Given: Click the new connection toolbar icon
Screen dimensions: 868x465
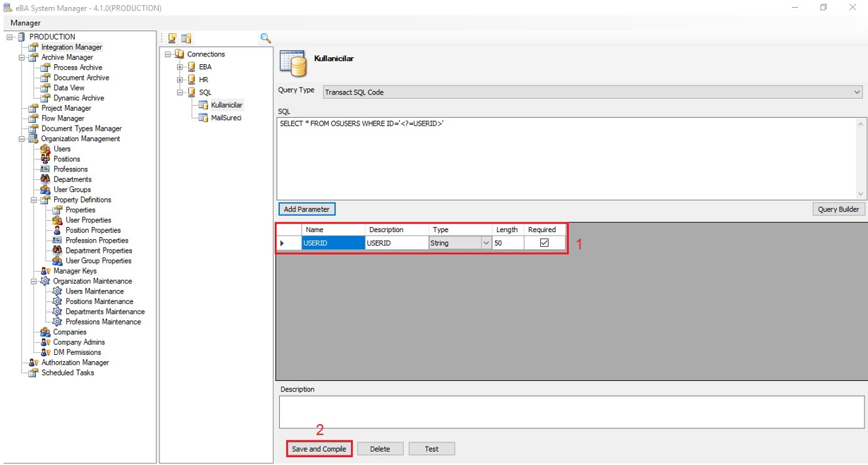Looking at the screenshot, I should click(x=172, y=38).
